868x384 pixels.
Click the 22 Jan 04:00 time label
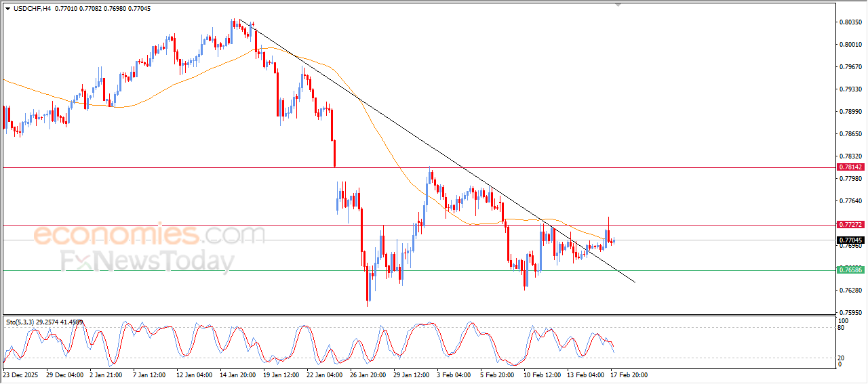tap(324, 374)
